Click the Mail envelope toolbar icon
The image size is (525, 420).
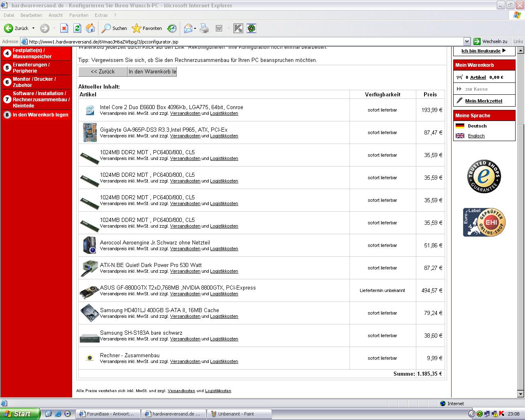coord(188,28)
